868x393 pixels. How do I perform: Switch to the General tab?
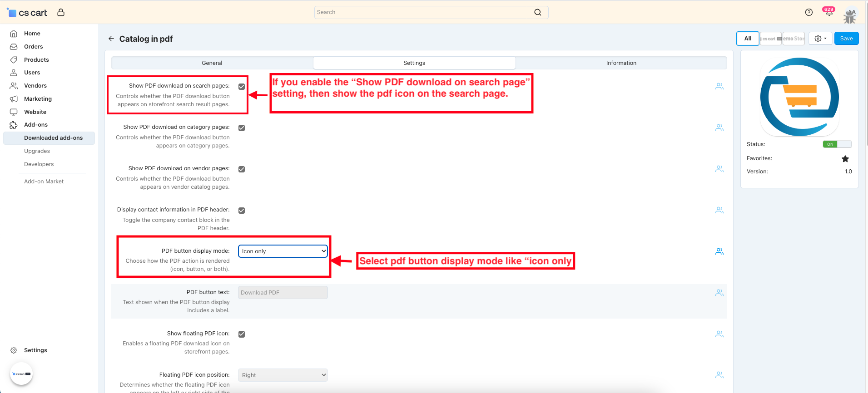coord(212,63)
